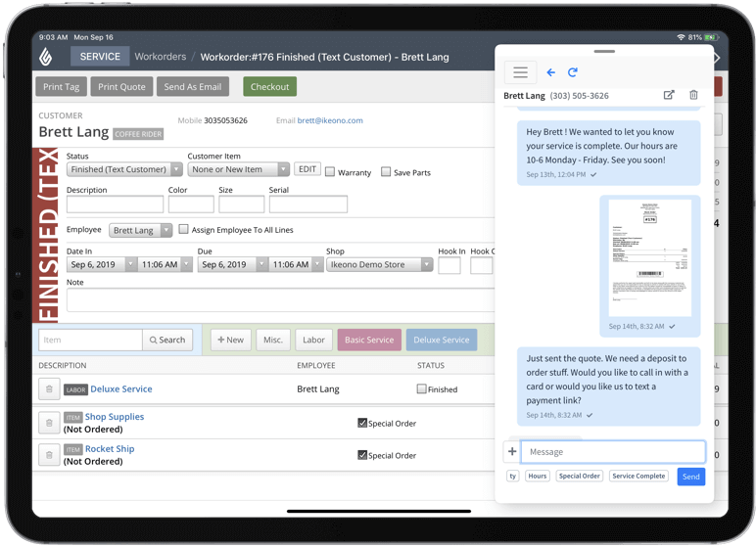Open the chat panel hamburger menu

click(x=520, y=72)
